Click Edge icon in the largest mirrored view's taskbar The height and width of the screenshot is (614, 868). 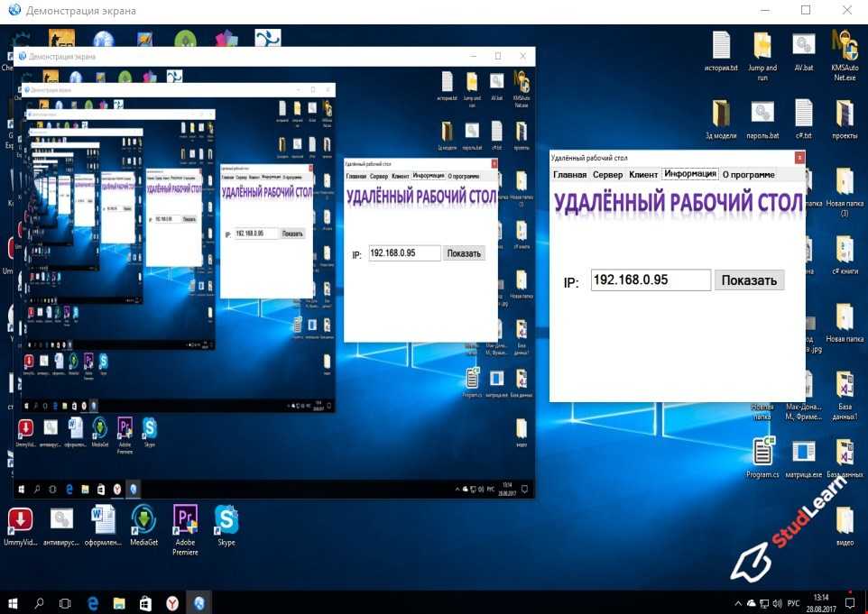click(69, 489)
